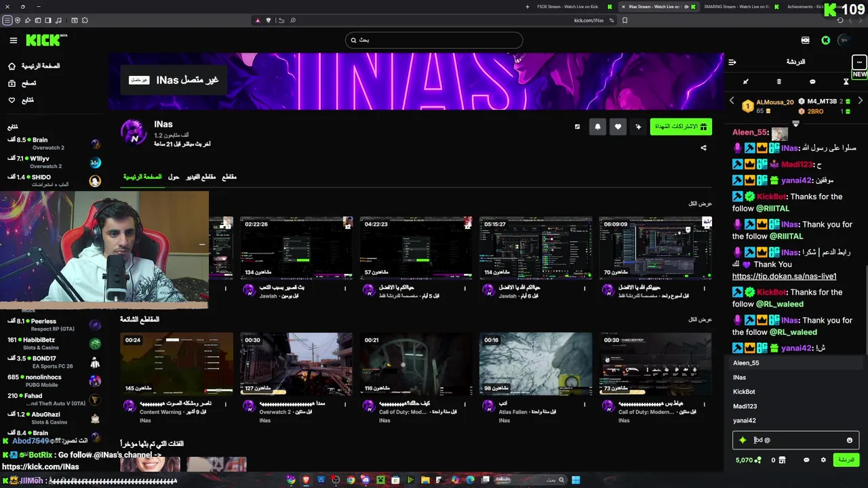The image size is (868, 488).
Task: Open BOND17 channel in sidebar
Action: [x=54, y=362]
